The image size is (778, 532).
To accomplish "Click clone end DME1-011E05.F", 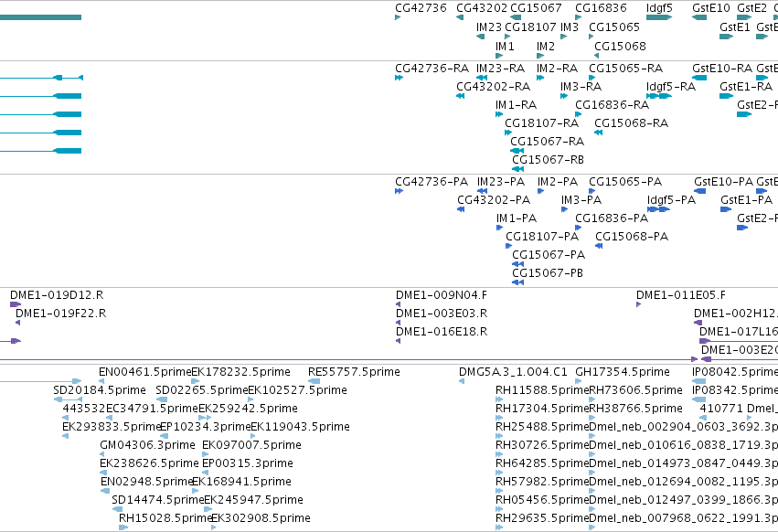I will tap(680, 296).
